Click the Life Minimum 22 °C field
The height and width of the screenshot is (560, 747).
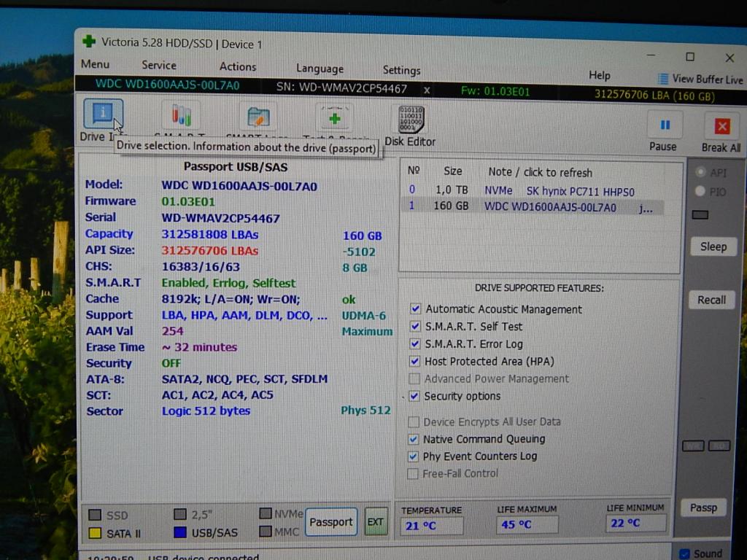pos(635,523)
